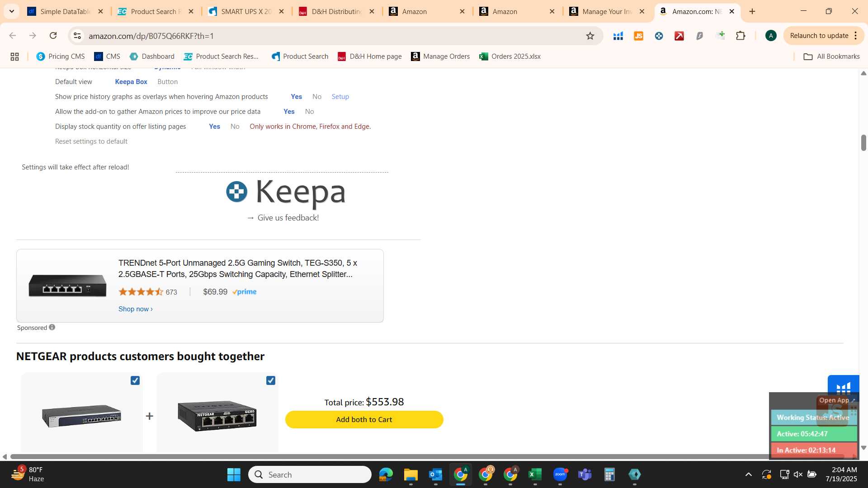The height and width of the screenshot is (488, 868).
Task: Open All Bookmarks folder
Action: tap(831, 56)
